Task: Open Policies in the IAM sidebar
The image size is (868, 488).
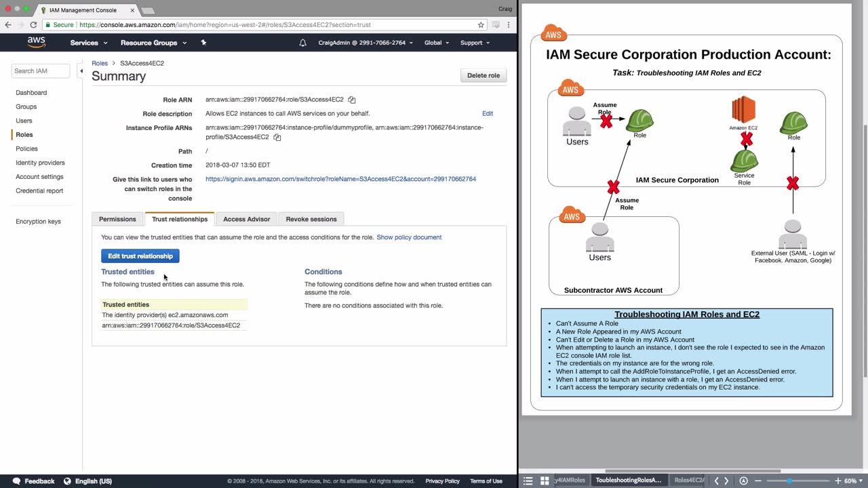Action: [x=27, y=149]
